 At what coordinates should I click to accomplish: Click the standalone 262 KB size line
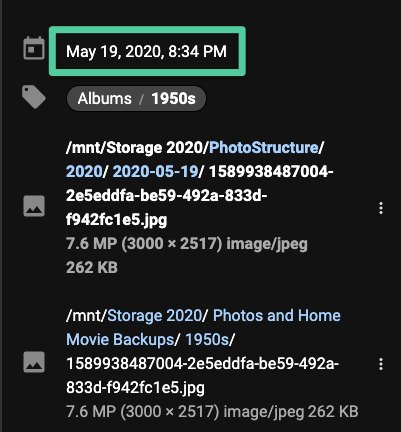(92, 268)
